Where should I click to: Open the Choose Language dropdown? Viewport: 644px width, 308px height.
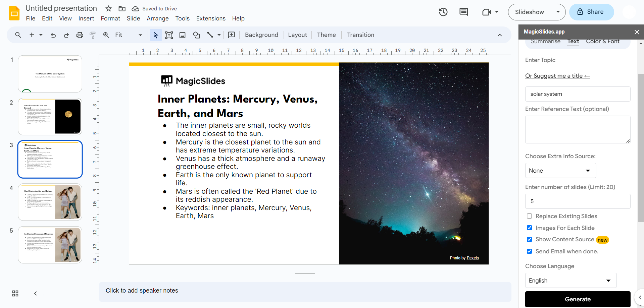pyautogui.click(x=571, y=281)
